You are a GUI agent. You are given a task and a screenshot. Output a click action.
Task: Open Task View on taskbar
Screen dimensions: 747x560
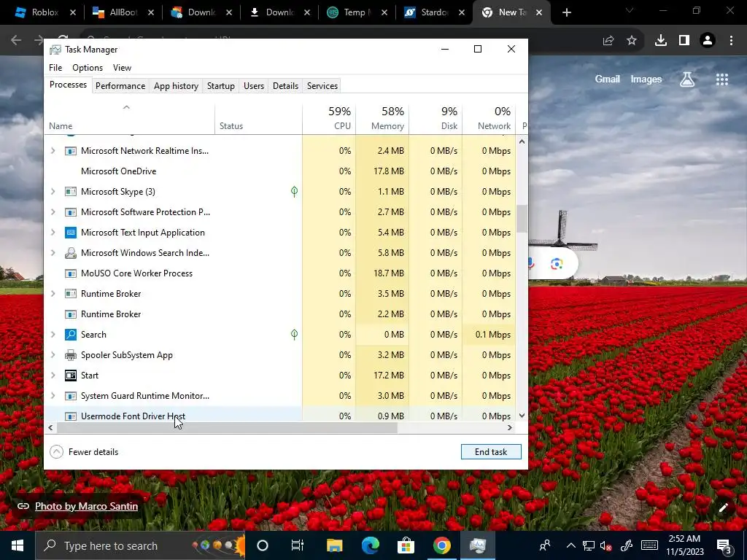[298, 545]
